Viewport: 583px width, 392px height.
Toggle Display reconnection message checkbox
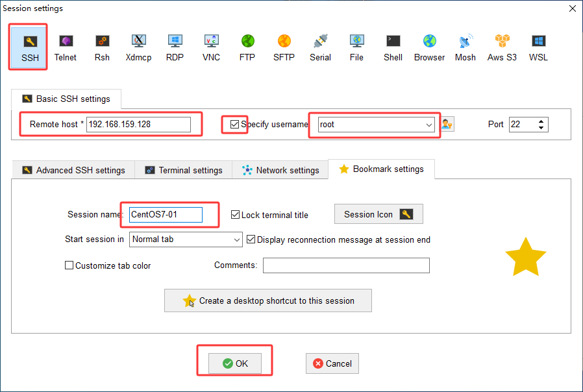click(x=251, y=239)
